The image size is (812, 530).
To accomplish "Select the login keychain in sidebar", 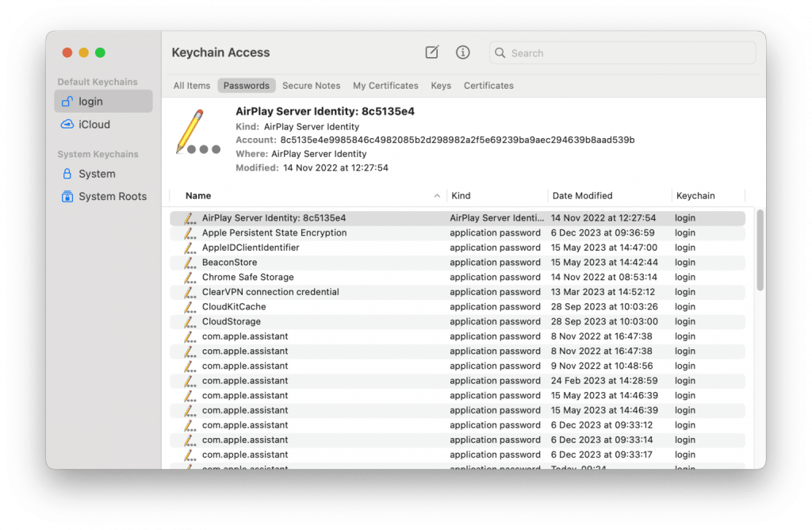I will pos(103,101).
